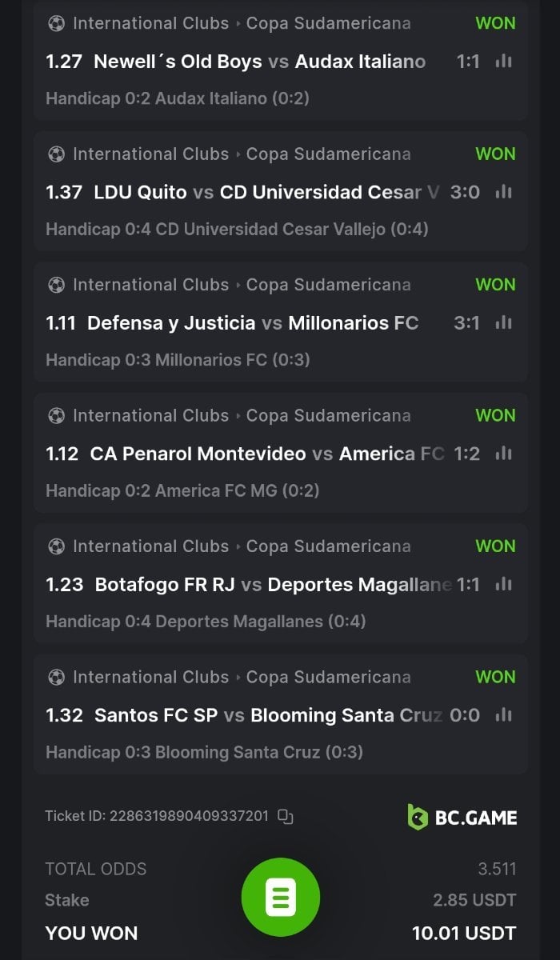Open CA Penarol Montevideo vs America FC
Viewport: 560px width, 960px height.
(x=266, y=454)
